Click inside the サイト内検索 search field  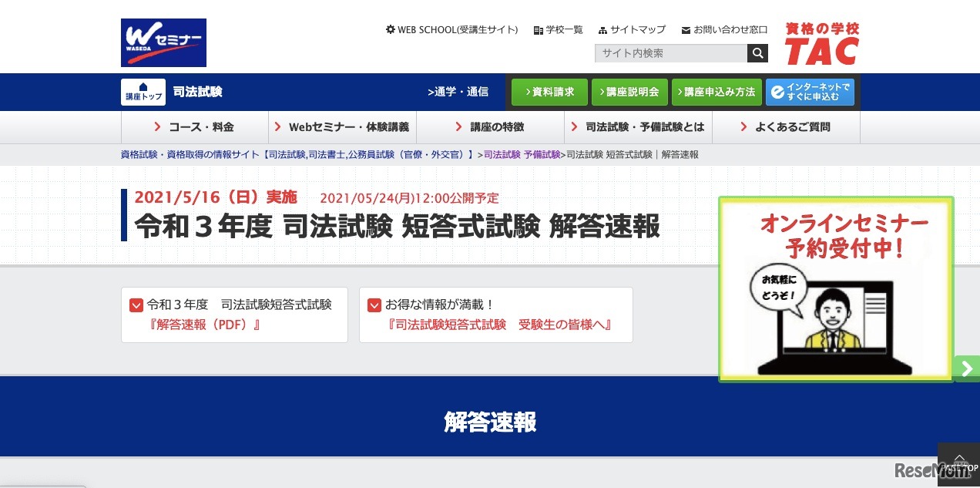coord(670,53)
